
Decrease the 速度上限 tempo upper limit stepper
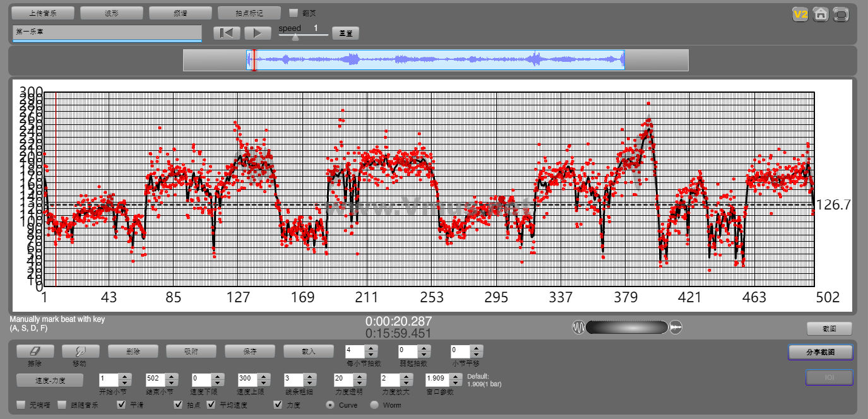pyautogui.click(x=265, y=382)
